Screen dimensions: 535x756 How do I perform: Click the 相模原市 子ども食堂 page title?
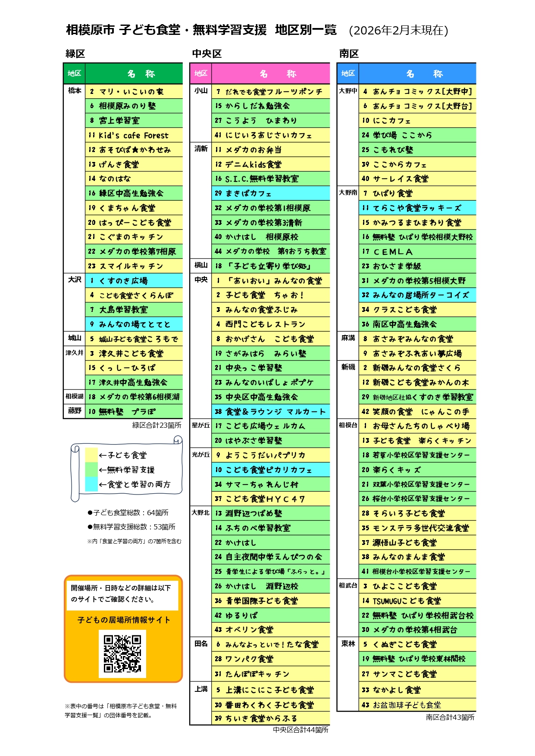point(201,30)
